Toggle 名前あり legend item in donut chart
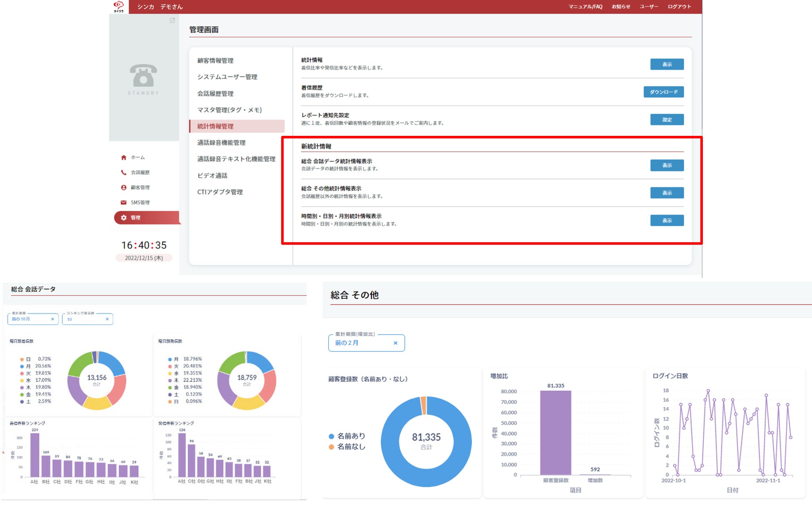Image resolution: width=812 pixels, height=506 pixels. tap(347, 436)
